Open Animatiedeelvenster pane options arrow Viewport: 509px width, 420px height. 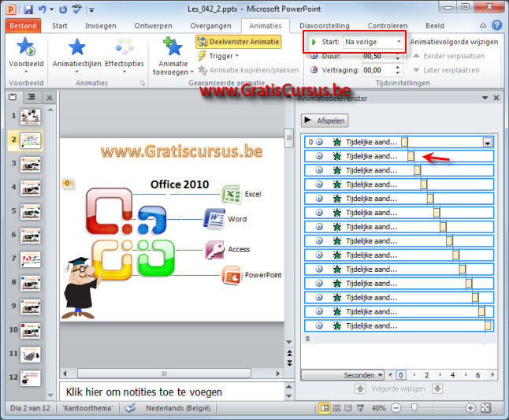click(485, 98)
